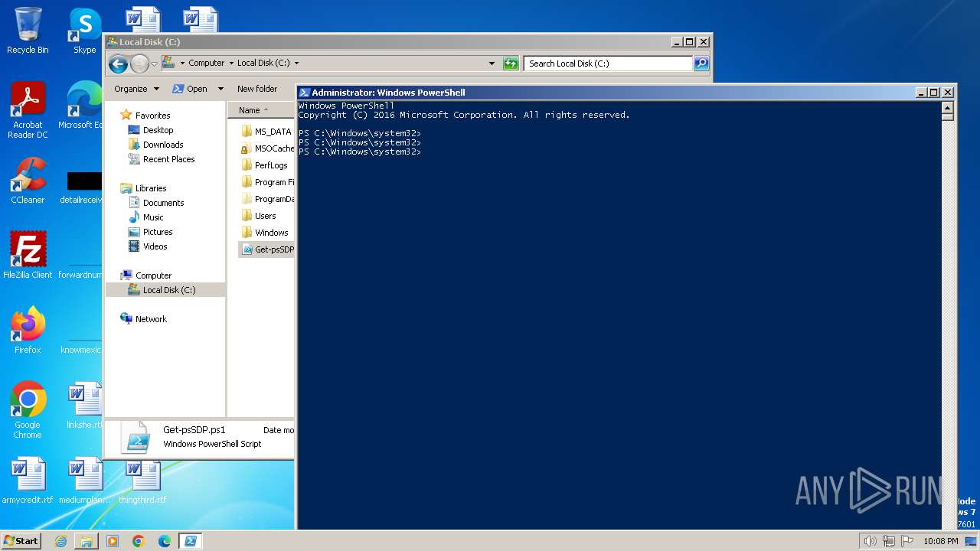Switch to the PowerShell taskbar button
The width and height of the screenshot is (980, 551).
(x=191, y=541)
